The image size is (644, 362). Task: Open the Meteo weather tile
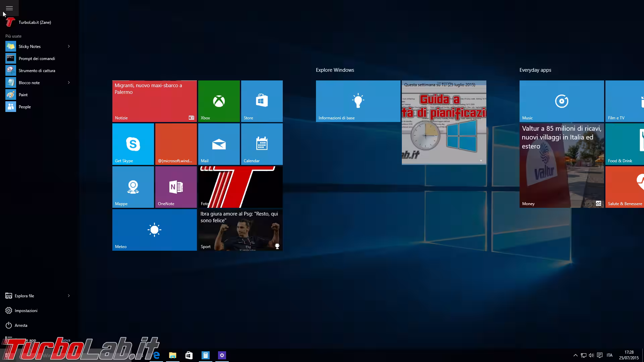click(154, 230)
